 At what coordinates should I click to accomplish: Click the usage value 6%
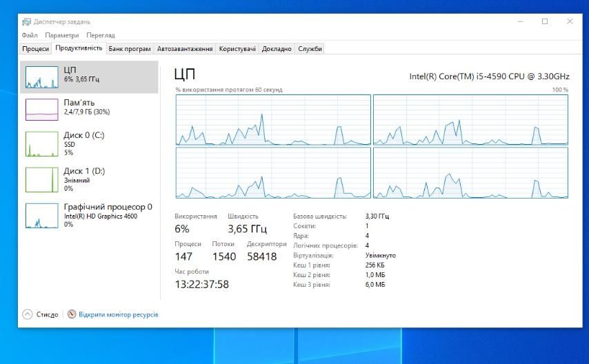182,229
